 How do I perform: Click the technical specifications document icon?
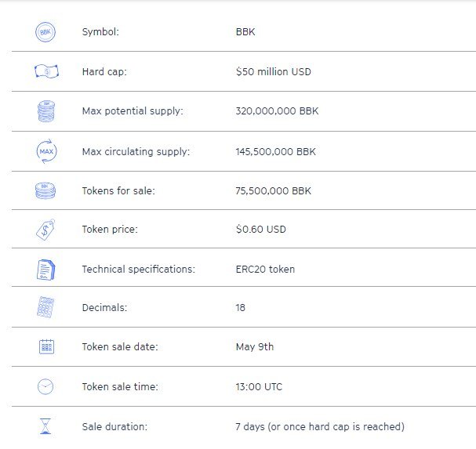pyautogui.click(x=45, y=270)
